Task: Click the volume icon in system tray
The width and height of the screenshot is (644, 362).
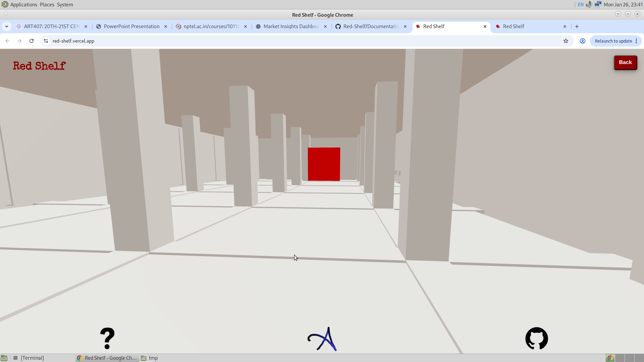Action: coord(589,4)
